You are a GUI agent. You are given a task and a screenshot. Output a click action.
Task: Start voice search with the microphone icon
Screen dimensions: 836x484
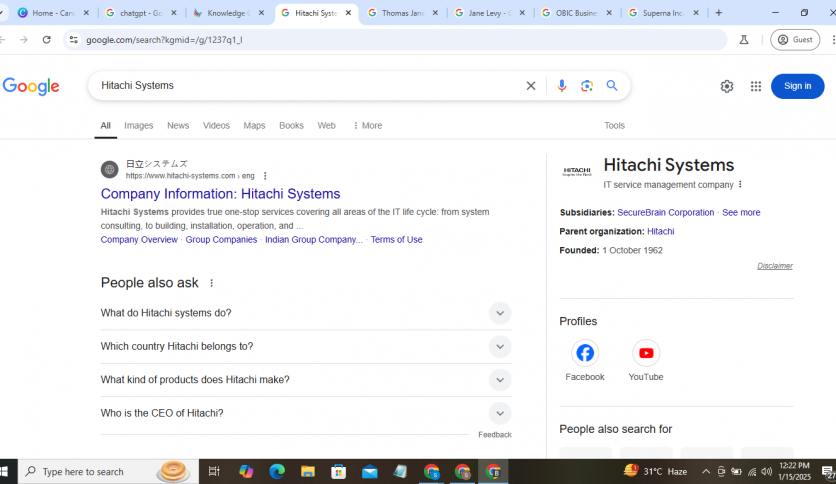561,86
